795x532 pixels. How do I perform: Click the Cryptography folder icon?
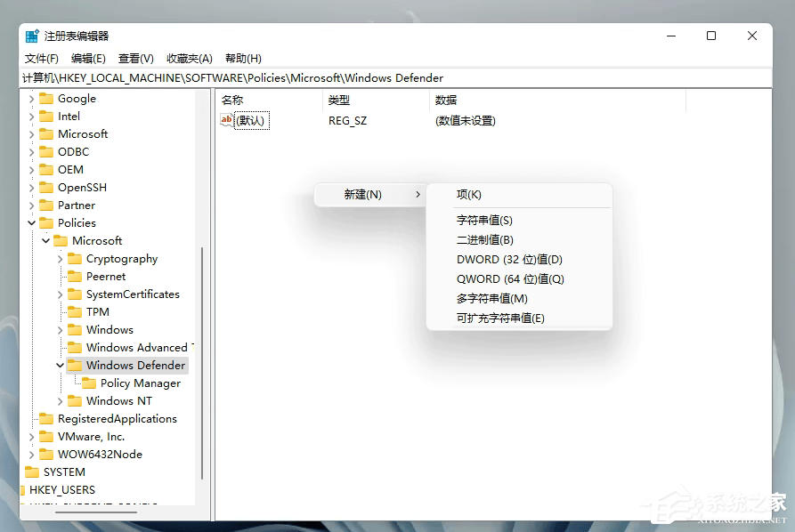(75, 258)
